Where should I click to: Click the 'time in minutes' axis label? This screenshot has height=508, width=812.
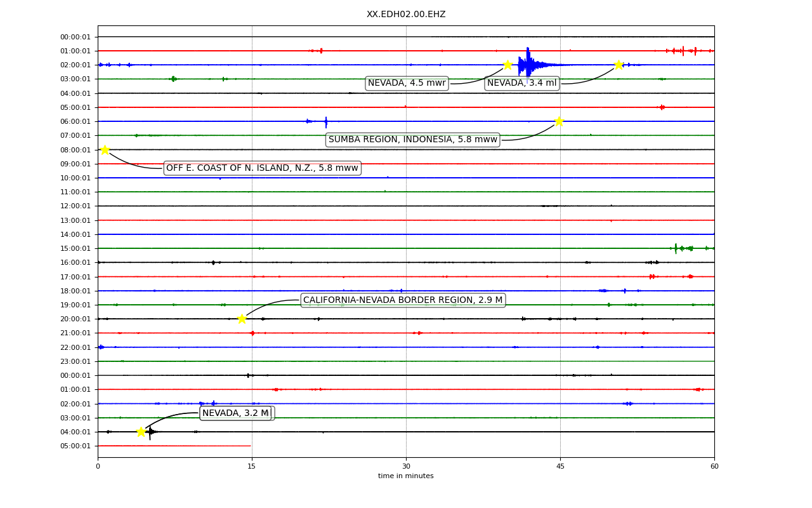coord(406,476)
